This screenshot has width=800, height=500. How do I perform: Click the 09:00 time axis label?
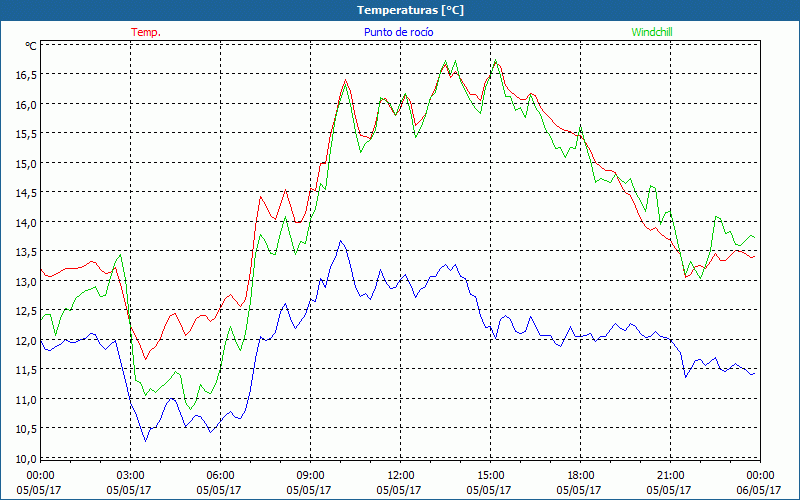pos(310,476)
